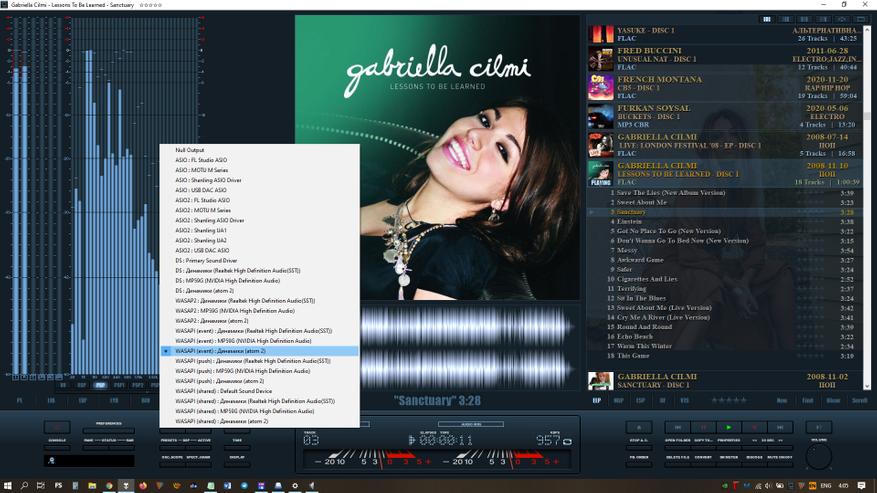The height and width of the screenshot is (493, 877).
Task: Choose DS : Primary Sound Driver output
Action: tap(259, 260)
